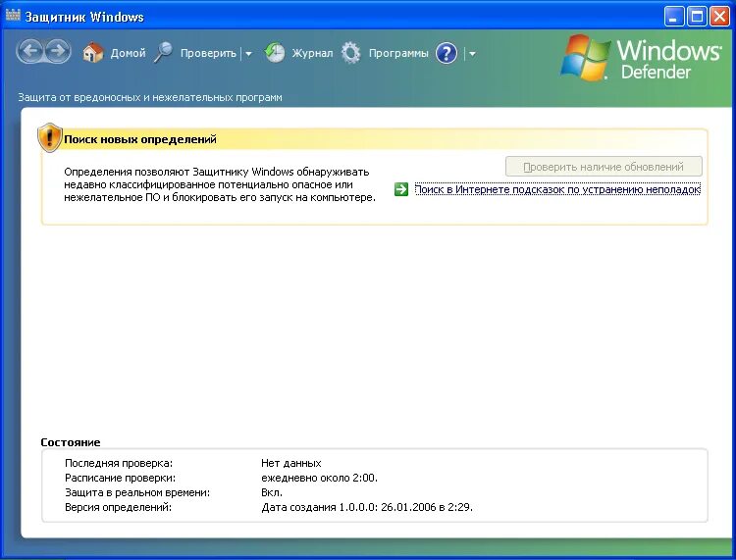
Task: Click the Последняя проверка label
Action: point(119,463)
